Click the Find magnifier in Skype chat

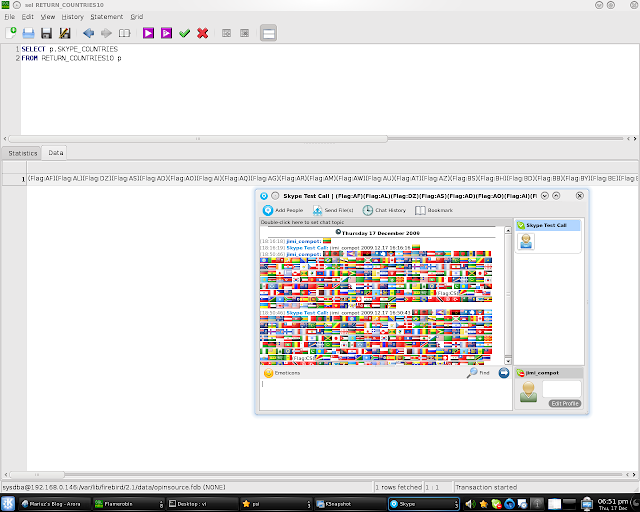[478, 373]
